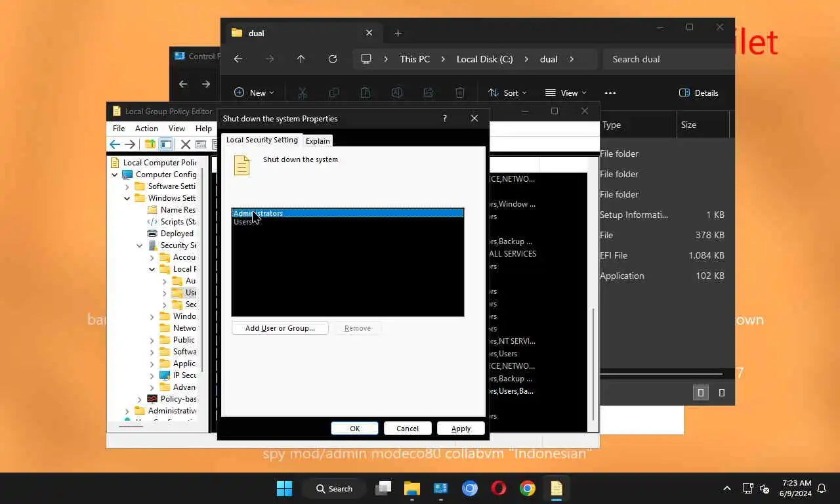Click the Rename icon in File Explorer toolbar

tap(397, 93)
